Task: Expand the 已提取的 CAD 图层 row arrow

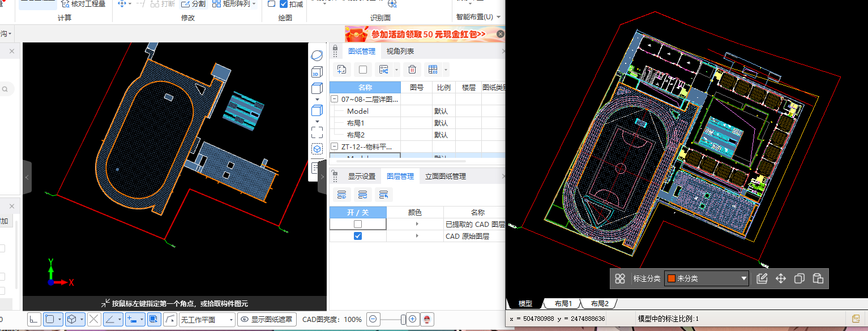Action: (x=417, y=224)
